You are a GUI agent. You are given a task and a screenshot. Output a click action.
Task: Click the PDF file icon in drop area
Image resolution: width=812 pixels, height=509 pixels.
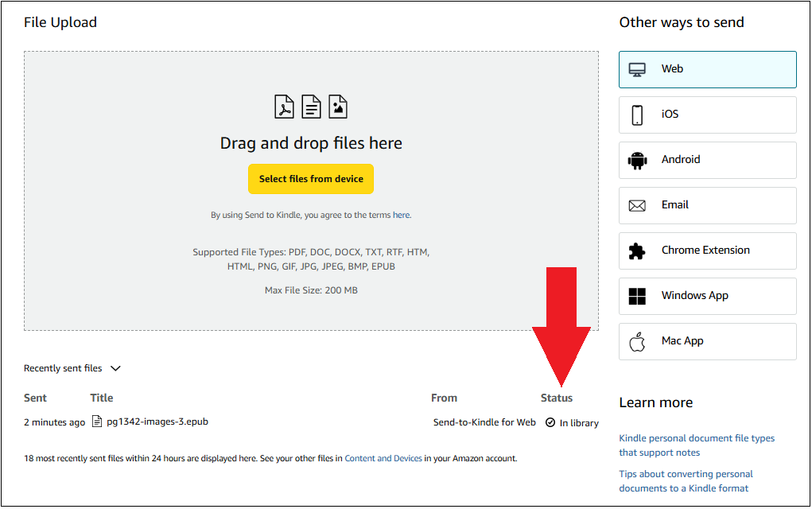[284, 107]
